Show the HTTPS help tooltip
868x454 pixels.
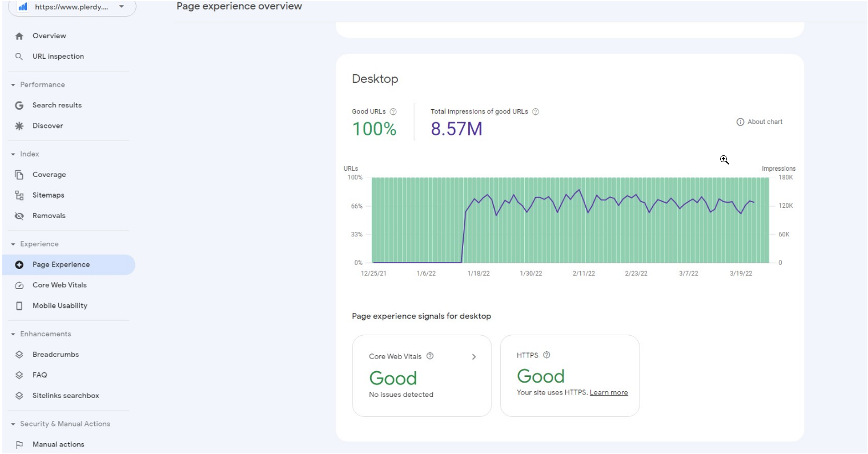tap(546, 355)
